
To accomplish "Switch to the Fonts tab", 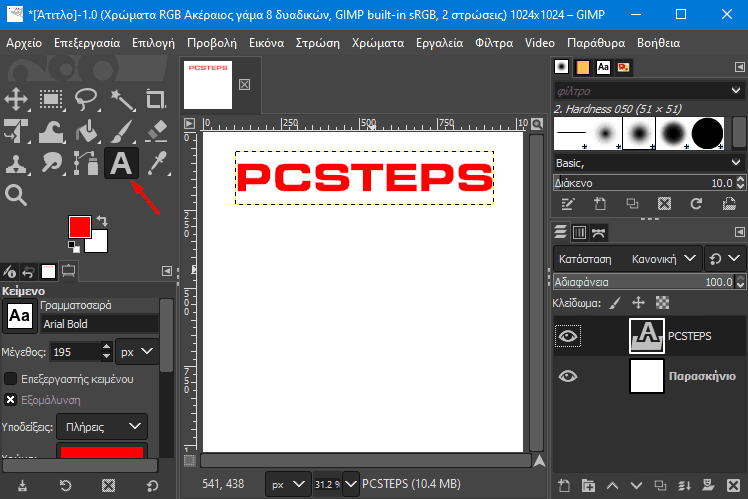I will pyautogui.click(x=603, y=67).
